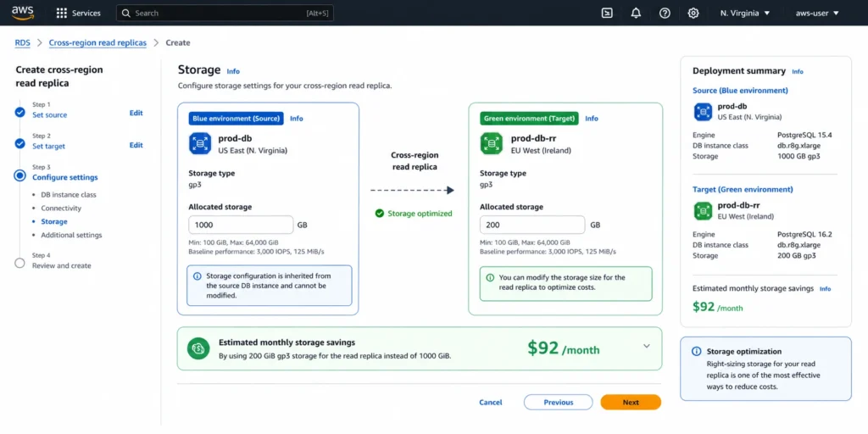Viewport: 868px width, 434px height.
Task: Click the savings money icon in the banner
Action: coord(198,348)
